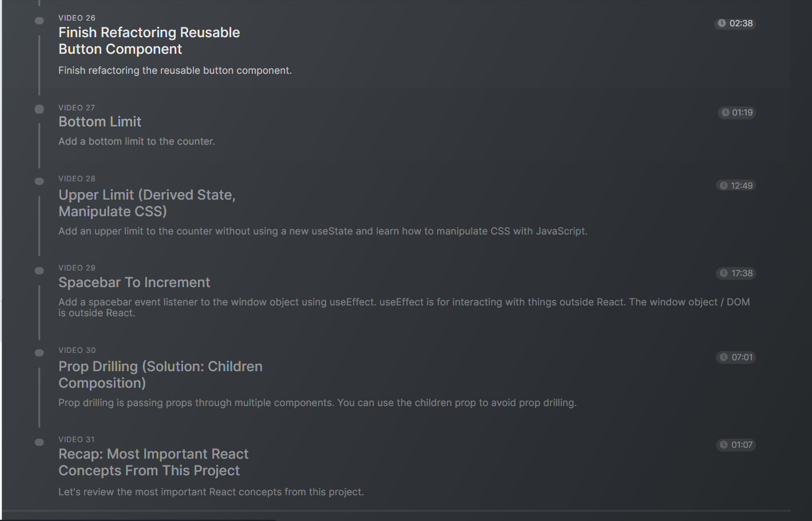812x521 pixels.
Task: Select the timeline dot for Video 28
Action: (39, 181)
